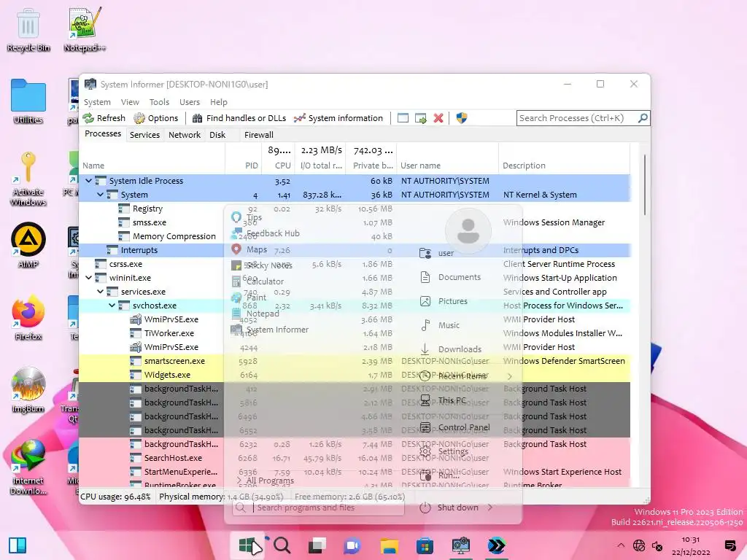Image resolution: width=747 pixels, height=560 pixels.
Task: Open Paint from the start menu
Action: pos(249,297)
